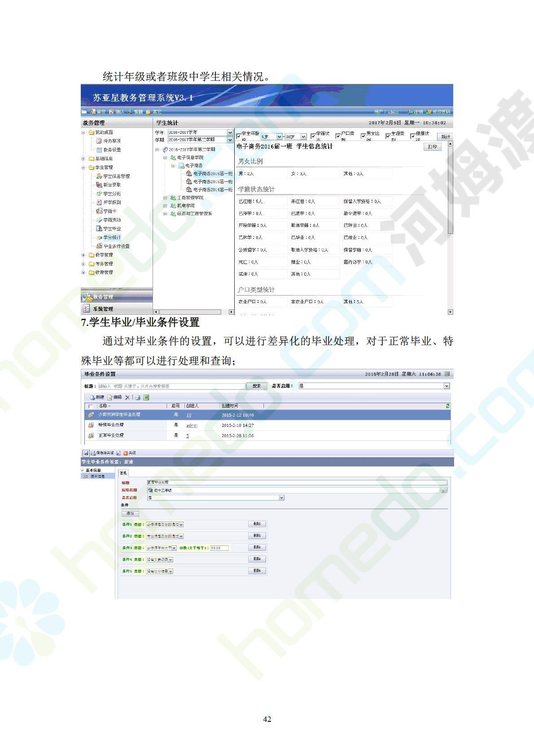Open 学生信息管理 under 学生管理
534x756 pixels.
tap(113, 176)
